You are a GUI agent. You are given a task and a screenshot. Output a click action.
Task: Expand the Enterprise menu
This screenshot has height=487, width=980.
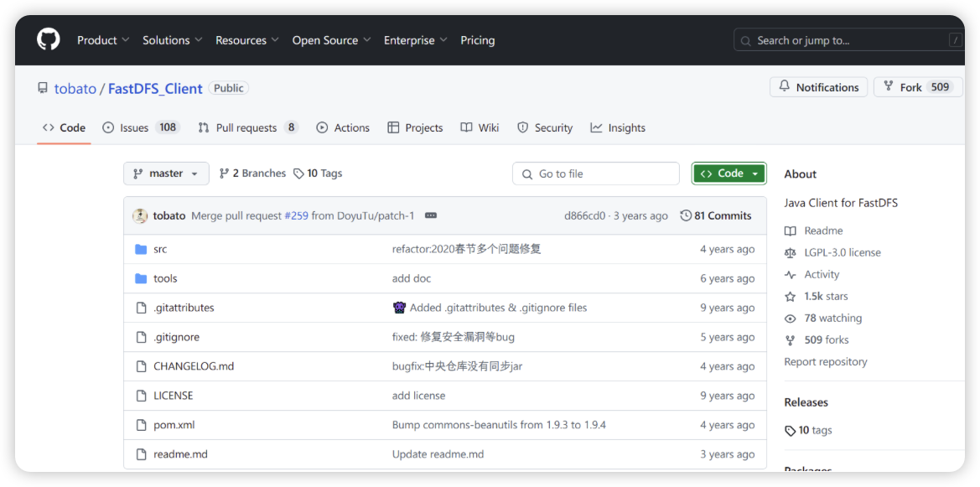click(x=416, y=40)
